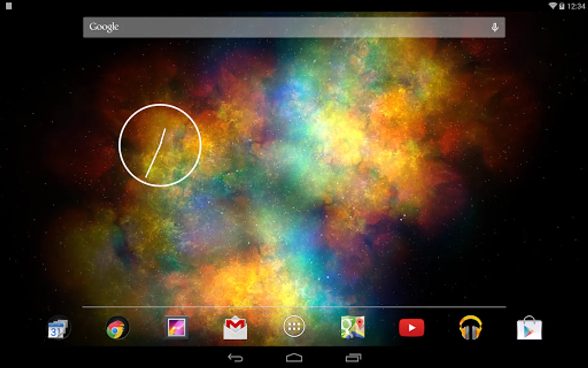
Task: Open the Gmail app
Action: point(235,328)
